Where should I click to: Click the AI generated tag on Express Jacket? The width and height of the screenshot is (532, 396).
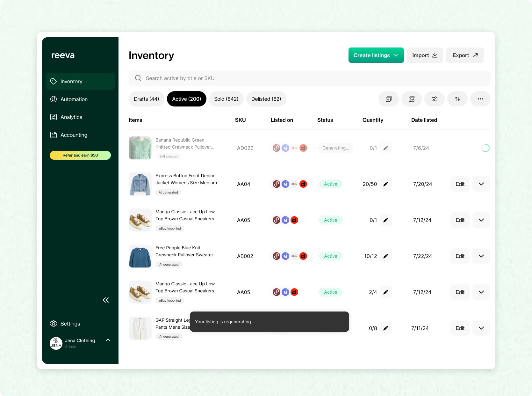click(168, 192)
